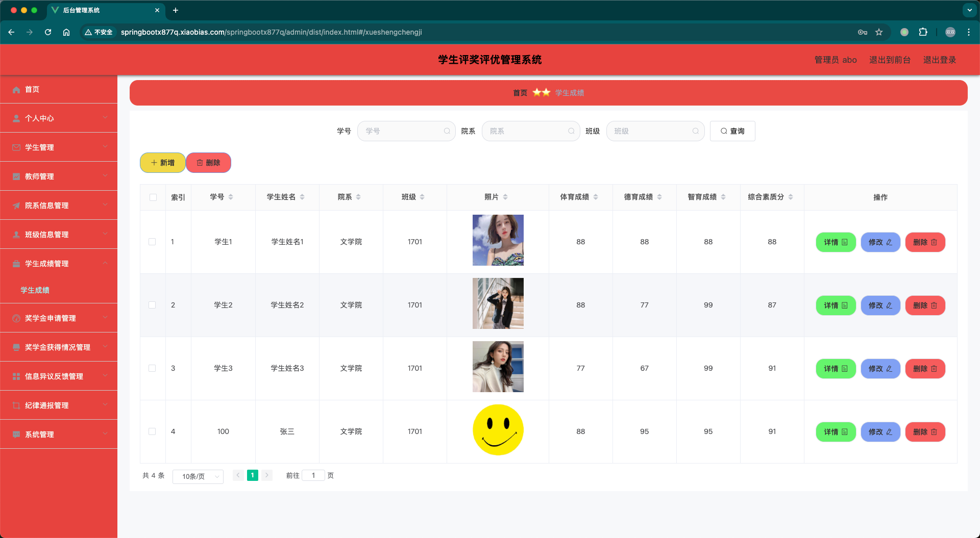The image size is (980, 538).
Task: Click the crop icon next to 纪律通报管理
Action: [x=16, y=405]
